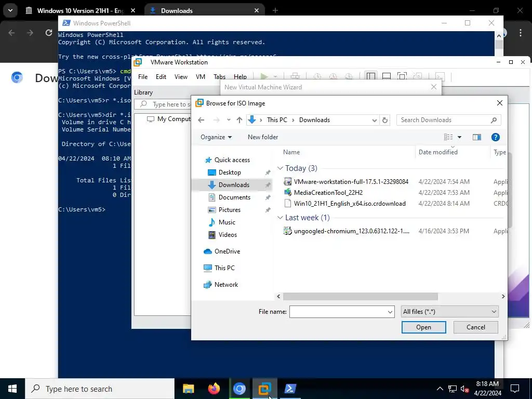Expand the File name combo box dropdown
The width and height of the screenshot is (532, 399).
(390, 312)
